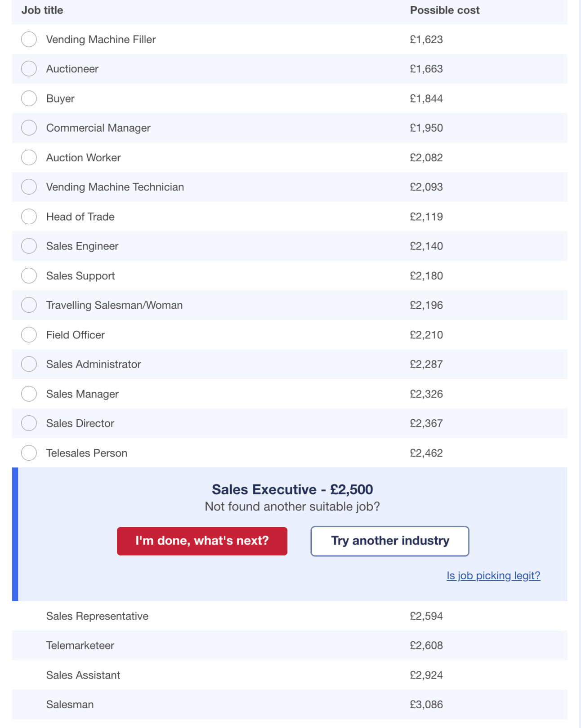Pick the Auction Worker radio button
Image resolution: width=581 pixels, height=728 pixels.
[x=29, y=158]
